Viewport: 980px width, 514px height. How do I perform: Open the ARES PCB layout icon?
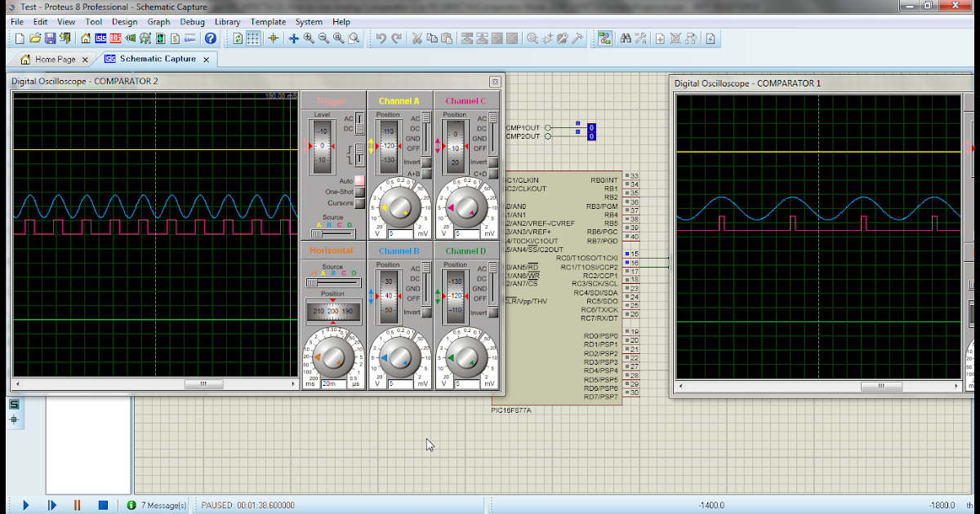115,39
